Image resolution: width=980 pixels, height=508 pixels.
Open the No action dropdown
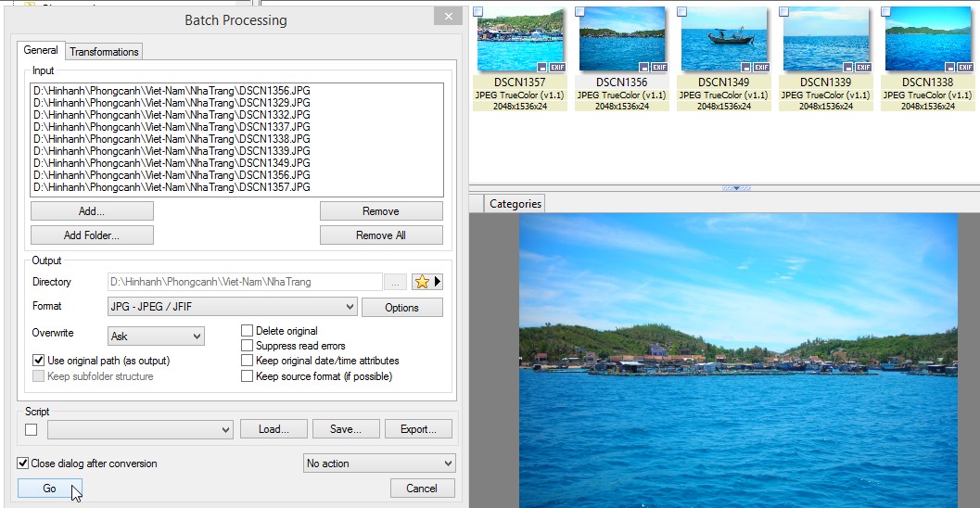448,464
